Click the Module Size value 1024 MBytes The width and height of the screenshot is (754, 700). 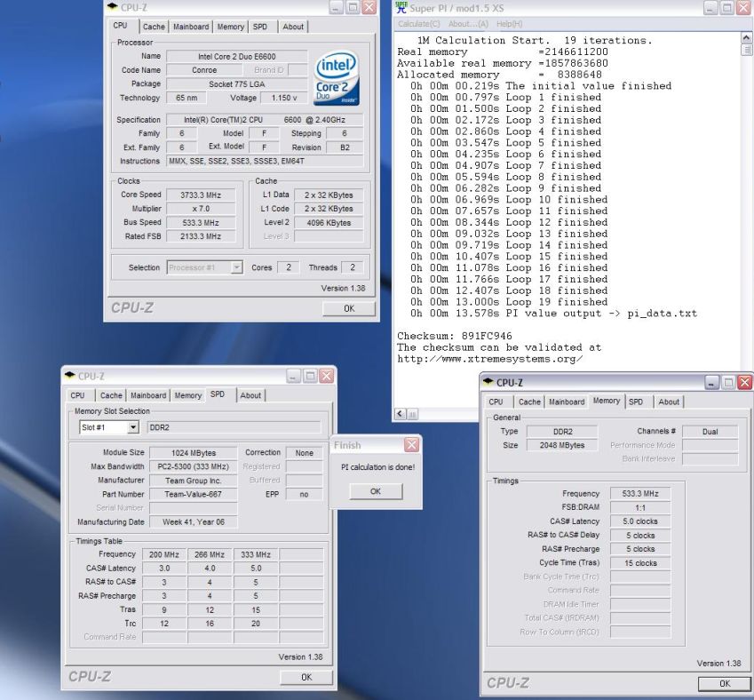194,453
